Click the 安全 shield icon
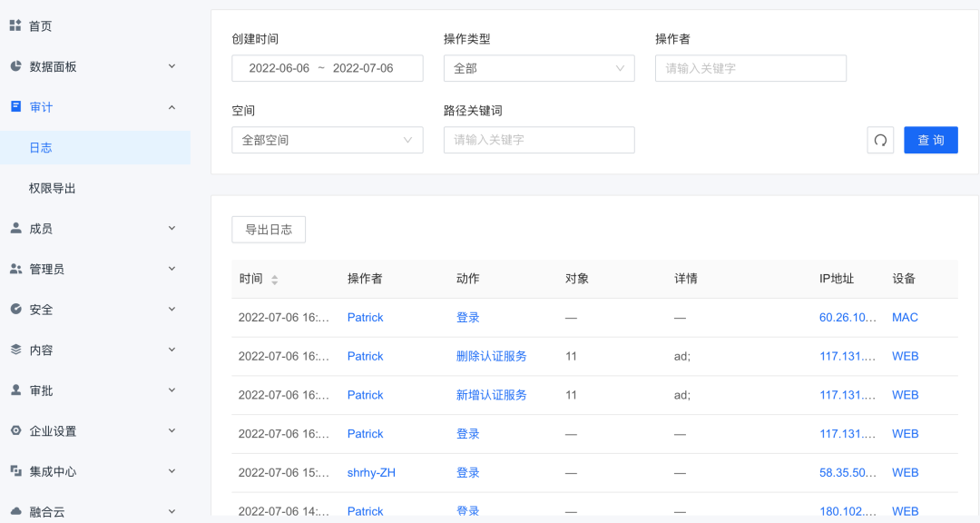This screenshot has height=523, width=980. (15, 309)
